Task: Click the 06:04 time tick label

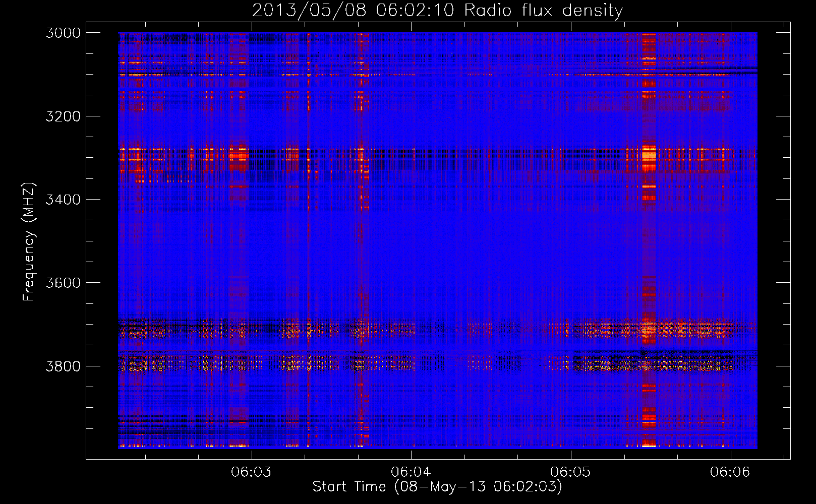Action: 411,472
